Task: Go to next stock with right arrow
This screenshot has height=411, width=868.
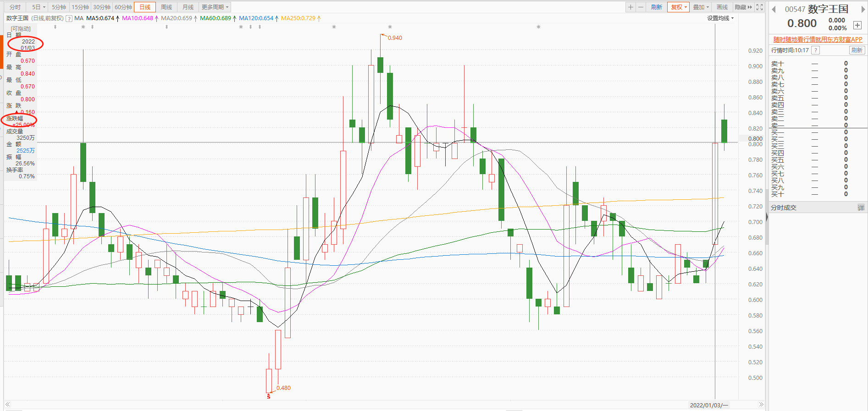Action: click(x=863, y=10)
